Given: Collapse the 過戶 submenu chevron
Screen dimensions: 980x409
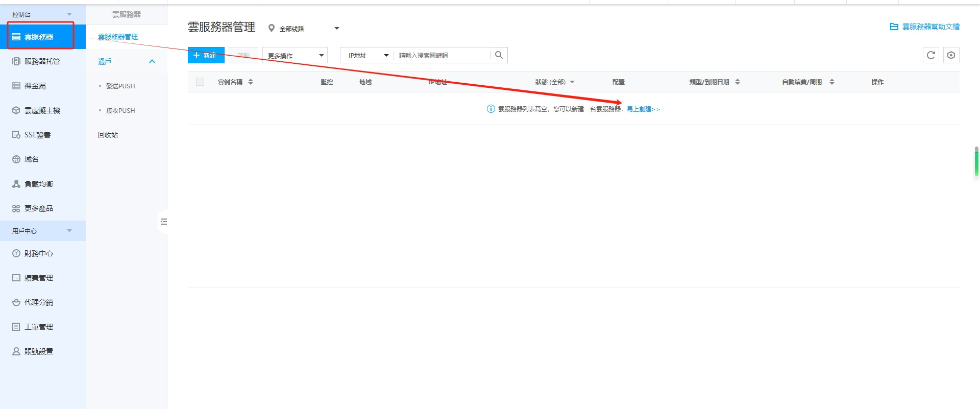Looking at the screenshot, I should pos(152,61).
